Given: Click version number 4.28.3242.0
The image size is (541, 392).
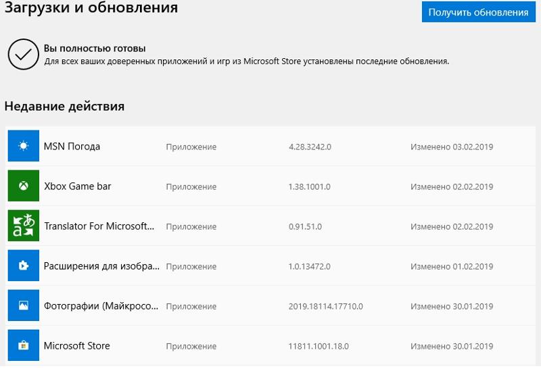Looking at the screenshot, I should (x=310, y=147).
